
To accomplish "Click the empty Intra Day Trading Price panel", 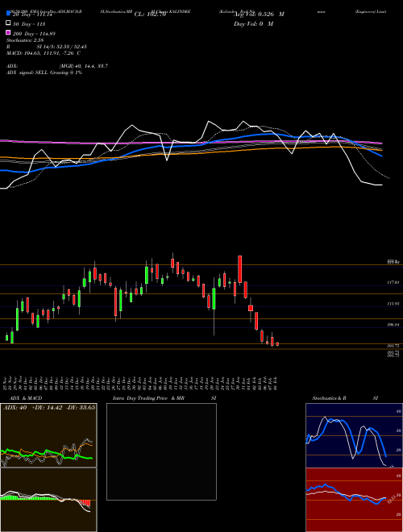I will pos(161,451).
